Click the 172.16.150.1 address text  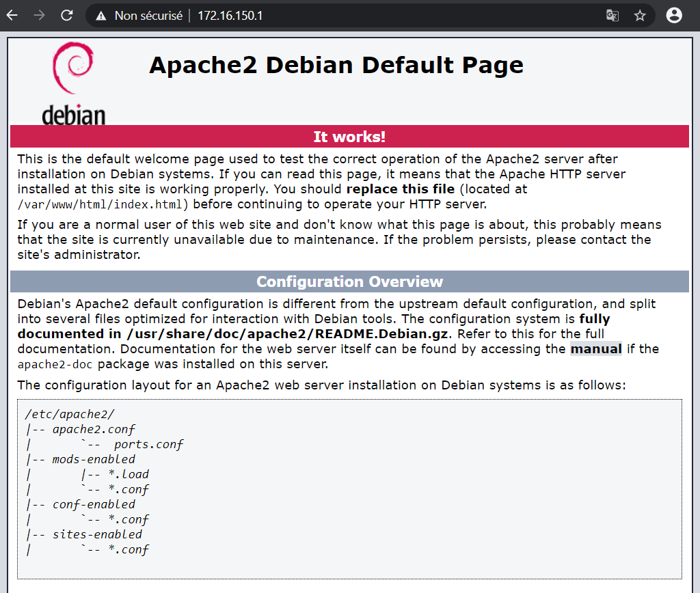[x=230, y=16]
